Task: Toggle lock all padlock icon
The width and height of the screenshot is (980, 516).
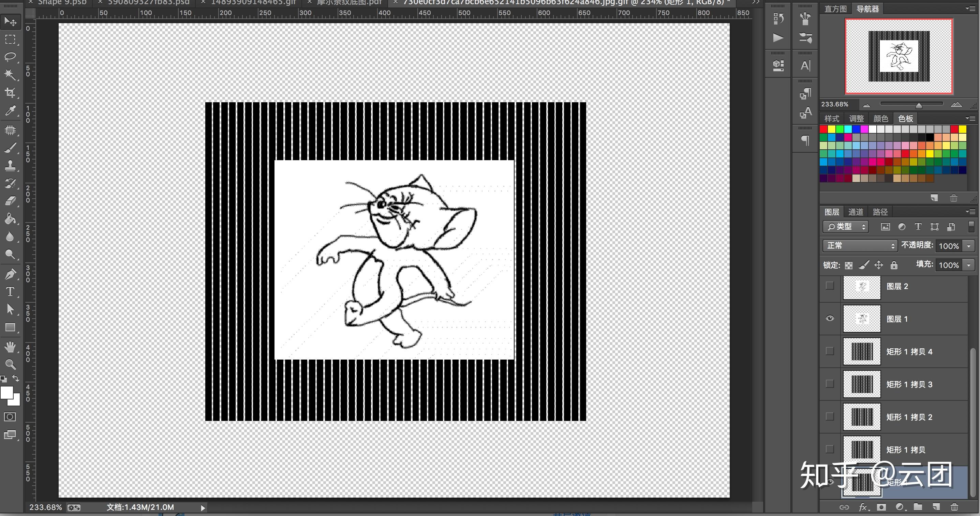Action: coord(894,265)
